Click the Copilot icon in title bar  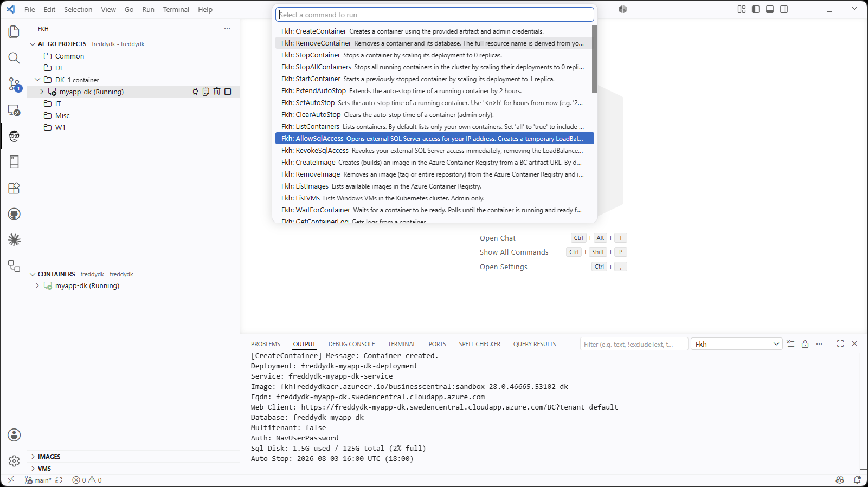[x=623, y=9]
